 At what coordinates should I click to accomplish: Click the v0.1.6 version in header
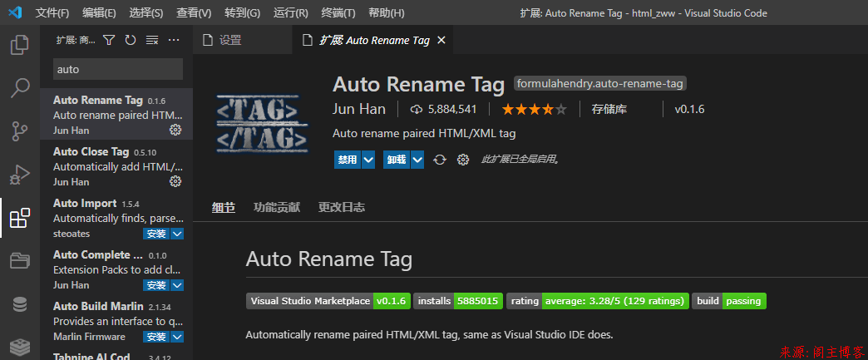coord(689,109)
